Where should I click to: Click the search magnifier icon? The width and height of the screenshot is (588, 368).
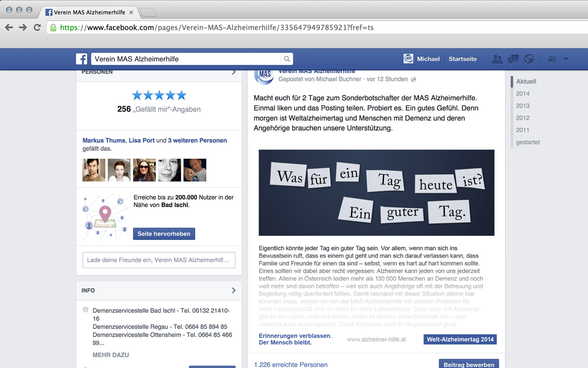287,59
